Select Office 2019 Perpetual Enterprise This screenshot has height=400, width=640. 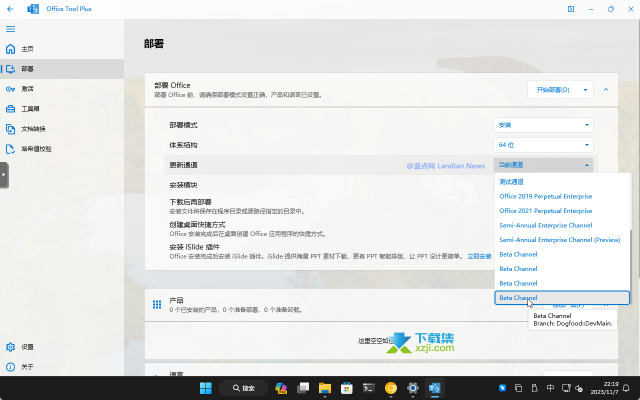tap(562, 196)
